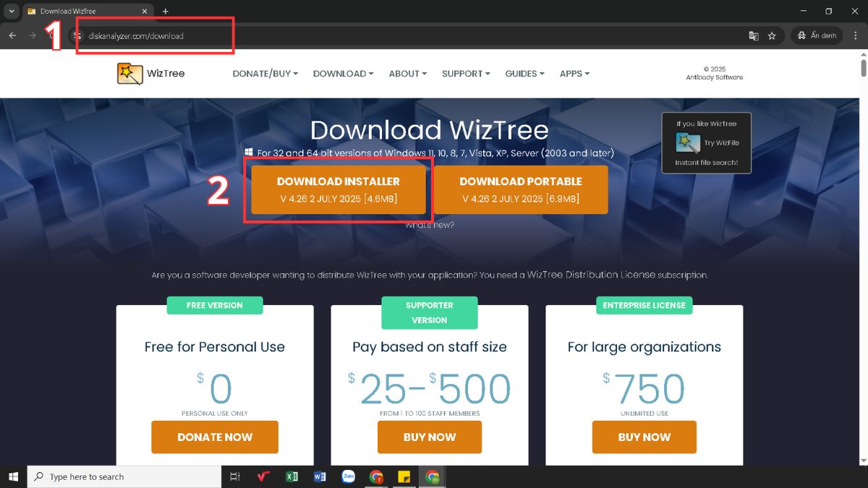Screen dimensions: 868x488
Task: Click the browser forward arrow
Action: tap(33, 35)
